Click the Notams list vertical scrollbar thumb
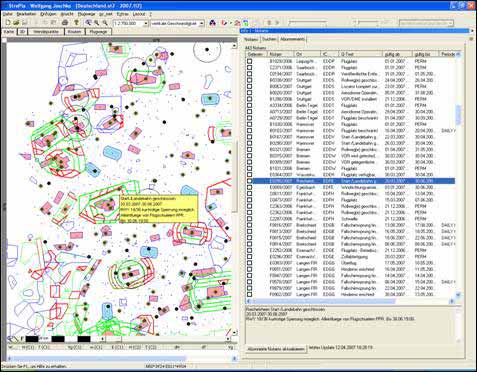The width and height of the screenshot is (477, 372). coord(458,115)
